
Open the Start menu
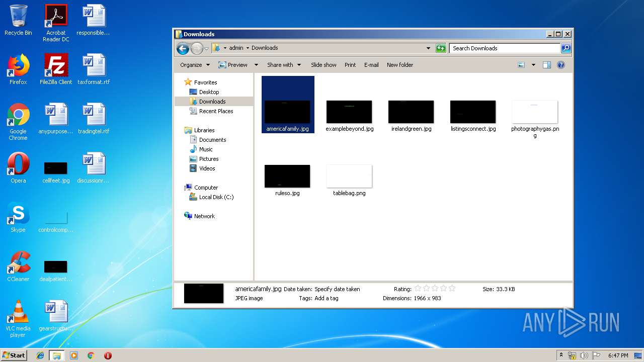[x=14, y=355]
